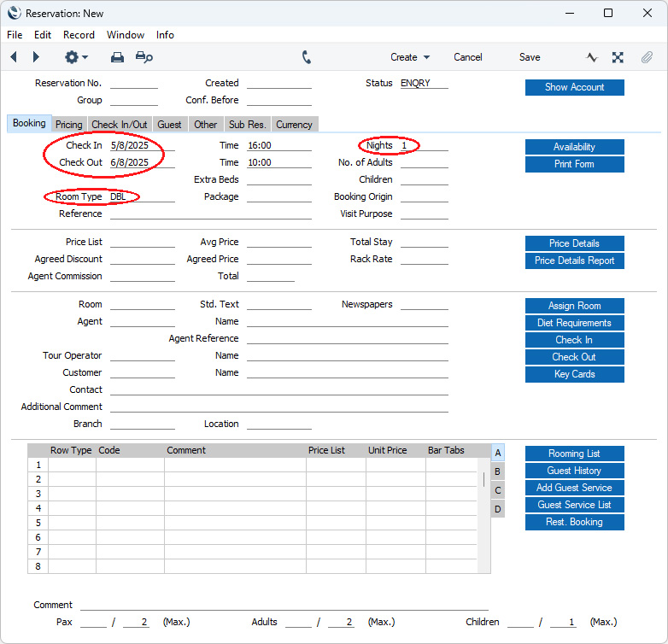The image size is (668, 644).
Task: Click the Check In date field
Action: tap(141, 146)
